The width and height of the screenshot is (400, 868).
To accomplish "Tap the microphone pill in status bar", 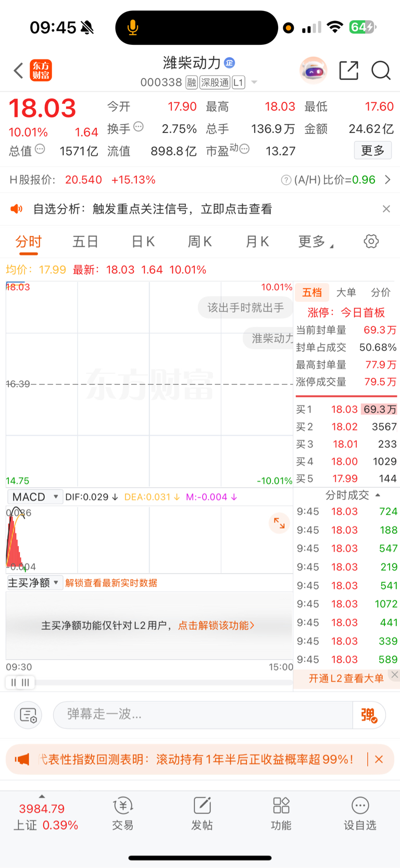I will click(196, 28).
